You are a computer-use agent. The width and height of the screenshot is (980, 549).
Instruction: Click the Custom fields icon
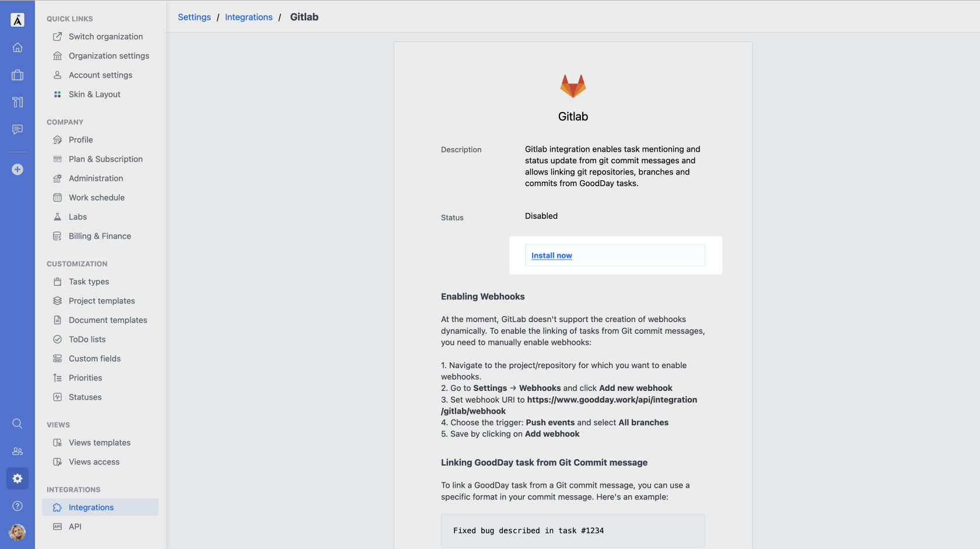[57, 358]
